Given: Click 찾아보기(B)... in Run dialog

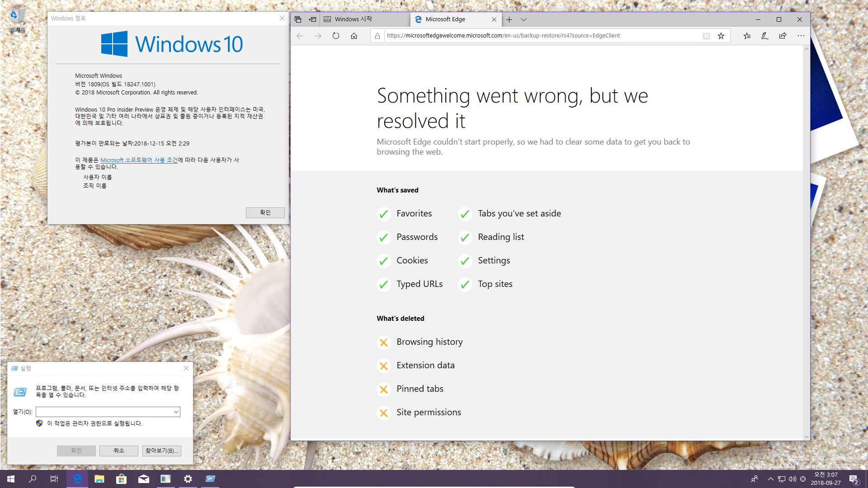Looking at the screenshot, I should [x=161, y=450].
